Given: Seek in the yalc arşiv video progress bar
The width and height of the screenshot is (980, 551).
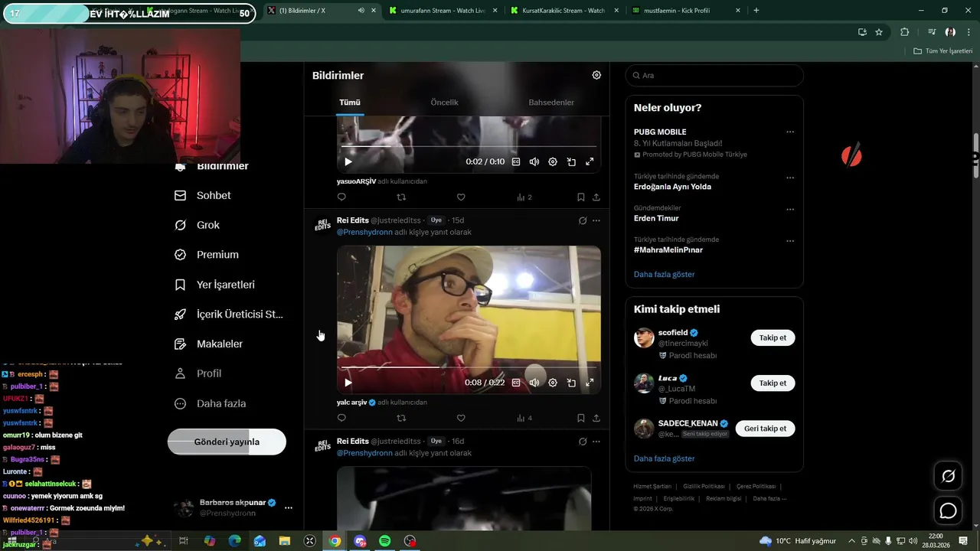Looking at the screenshot, I should coord(469,367).
